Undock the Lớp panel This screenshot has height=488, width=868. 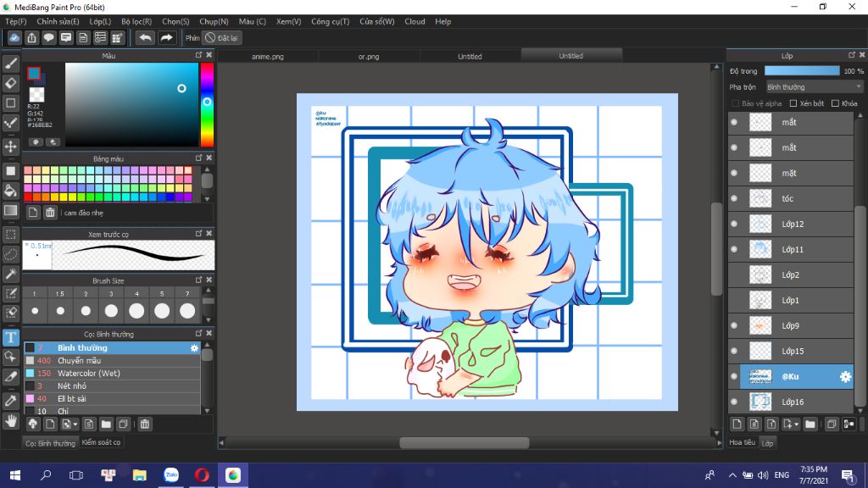852,55
